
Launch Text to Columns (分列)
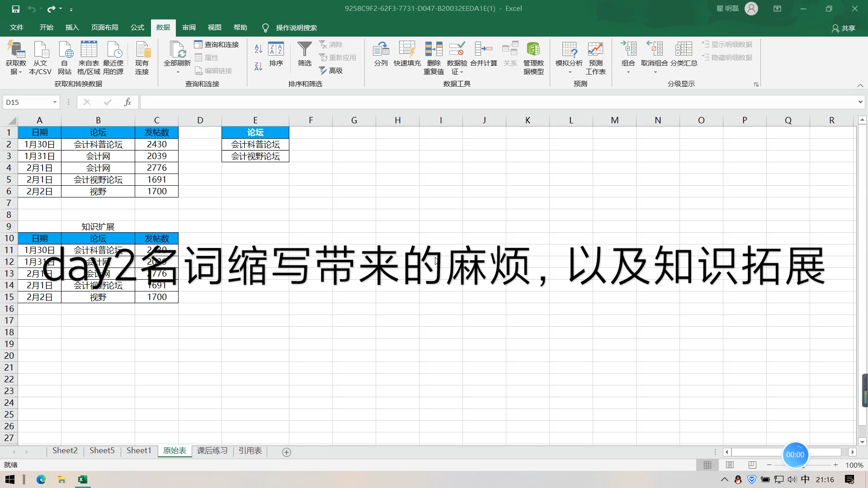[381, 54]
